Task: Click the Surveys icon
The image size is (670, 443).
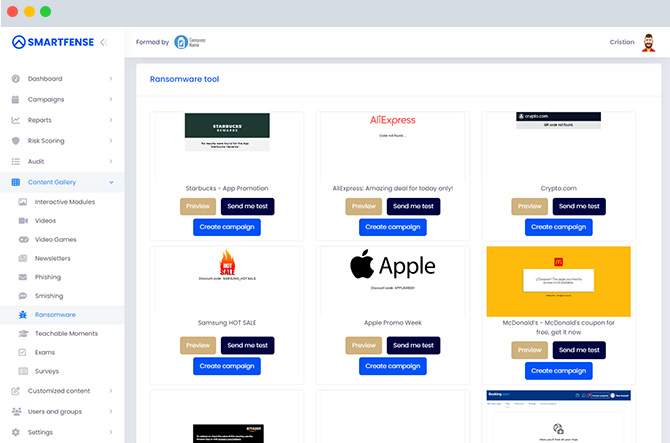Action: click(23, 371)
